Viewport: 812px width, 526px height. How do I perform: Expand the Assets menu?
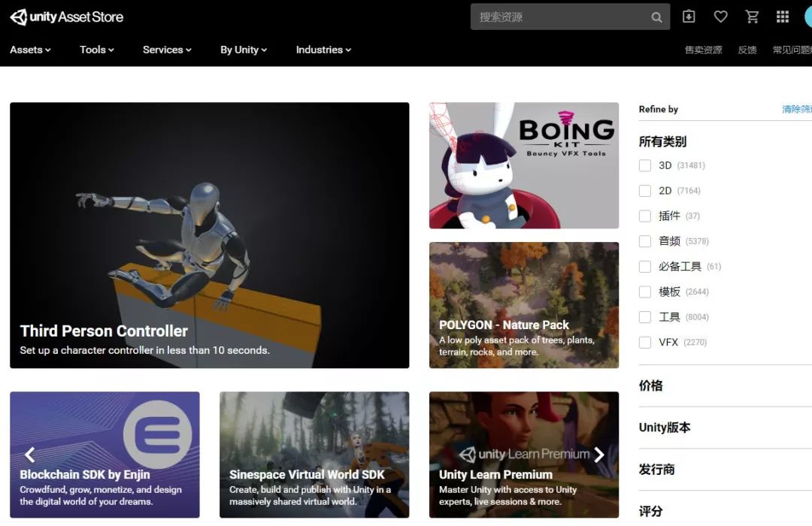[x=30, y=50]
